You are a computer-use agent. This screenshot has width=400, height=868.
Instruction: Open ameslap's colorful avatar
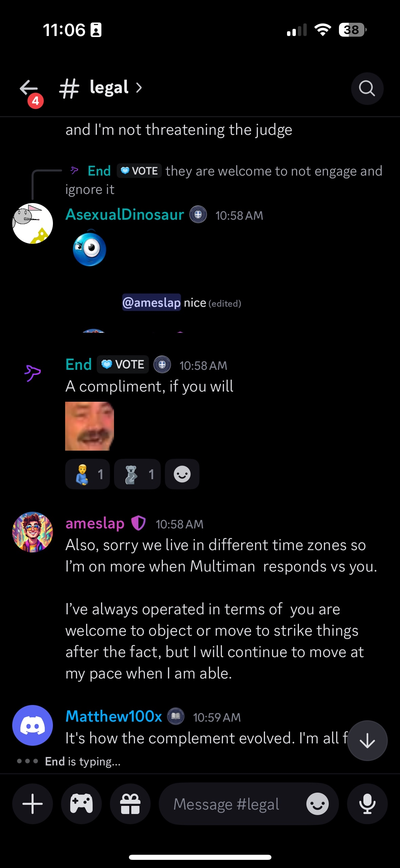point(33,532)
